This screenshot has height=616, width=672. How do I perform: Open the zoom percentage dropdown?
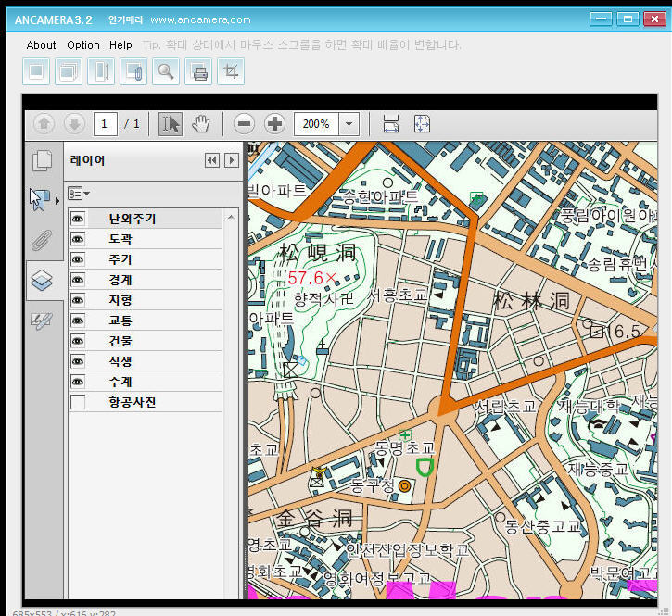point(349,124)
